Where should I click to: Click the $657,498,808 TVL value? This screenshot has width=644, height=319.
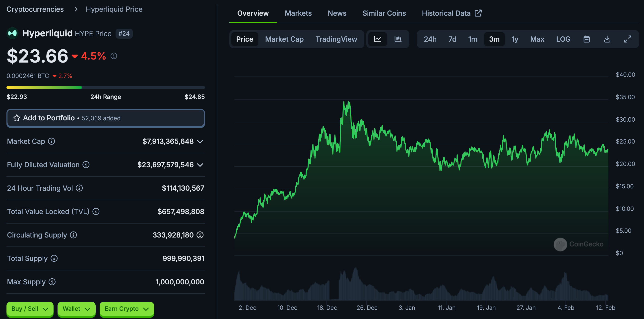(x=181, y=212)
